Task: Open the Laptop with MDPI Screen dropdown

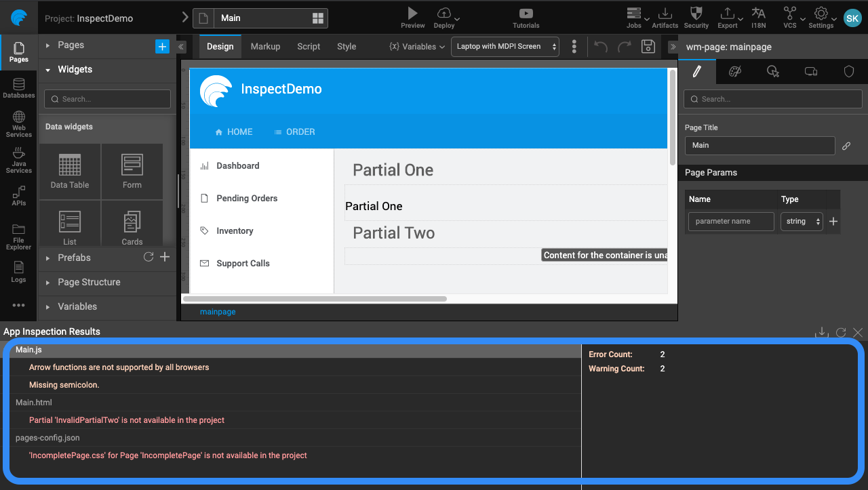Action: [x=505, y=47]
